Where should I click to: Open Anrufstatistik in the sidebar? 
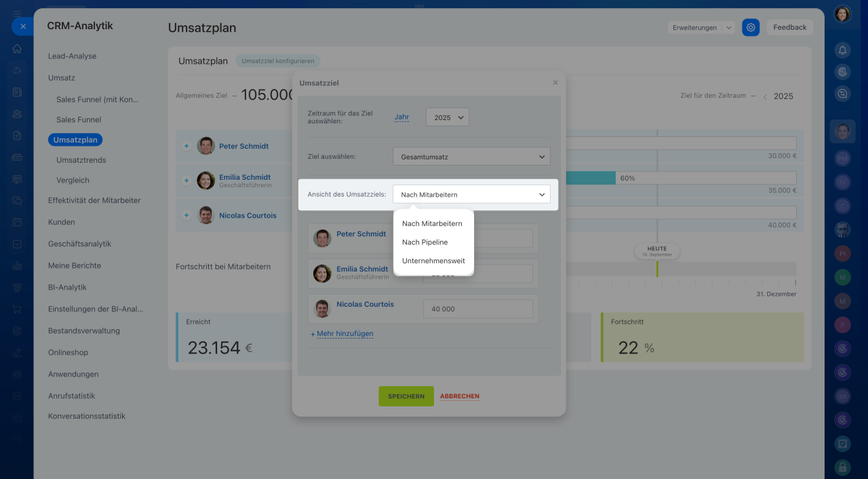pos(71,396)
